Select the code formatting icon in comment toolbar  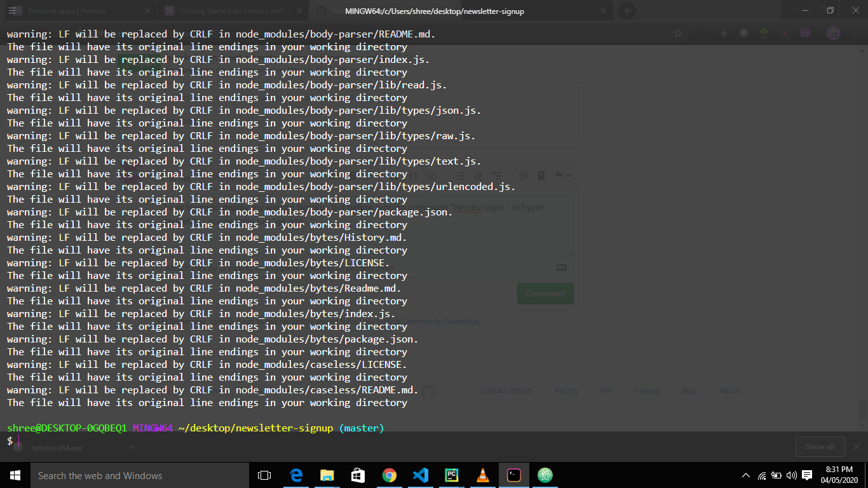[413, 176]
